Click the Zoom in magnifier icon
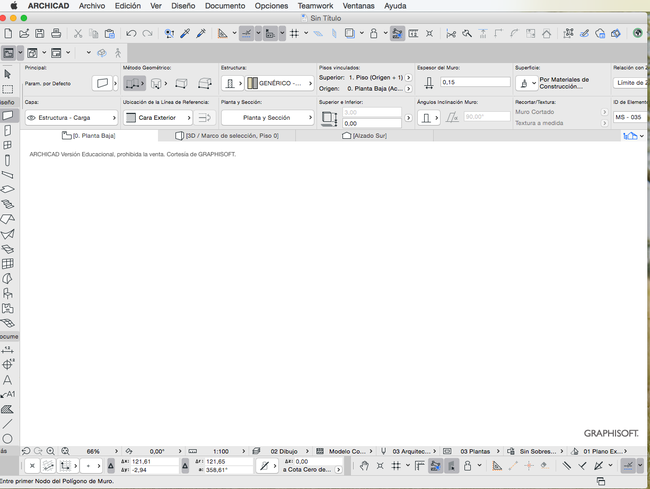Screen dimensions: 650x489 pos(51,451)
